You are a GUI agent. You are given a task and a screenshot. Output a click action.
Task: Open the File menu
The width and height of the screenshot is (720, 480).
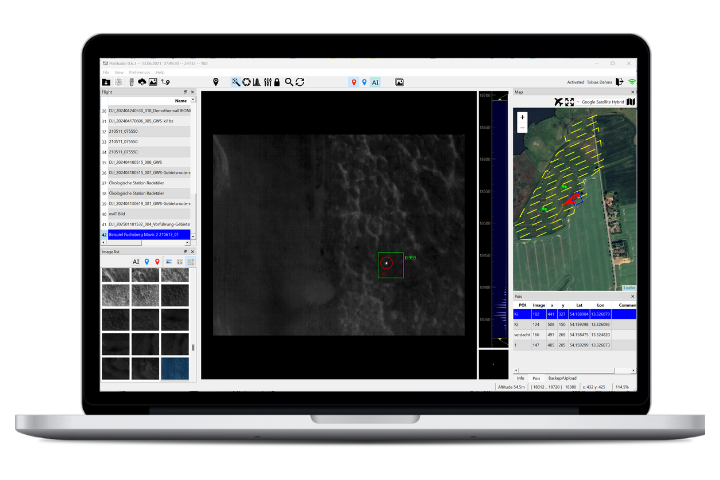point(106,72)
